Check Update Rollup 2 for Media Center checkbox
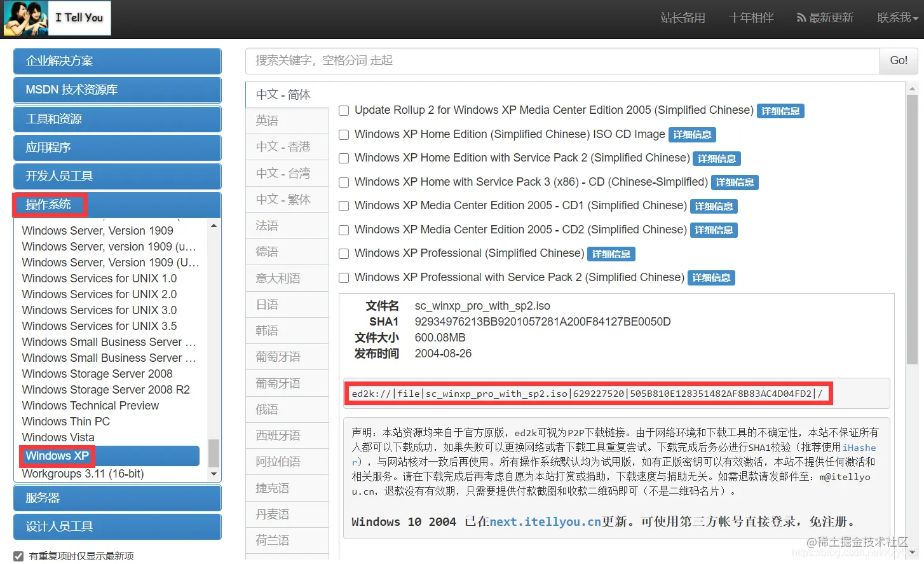 pyautogui.click(x=344, y=111)
